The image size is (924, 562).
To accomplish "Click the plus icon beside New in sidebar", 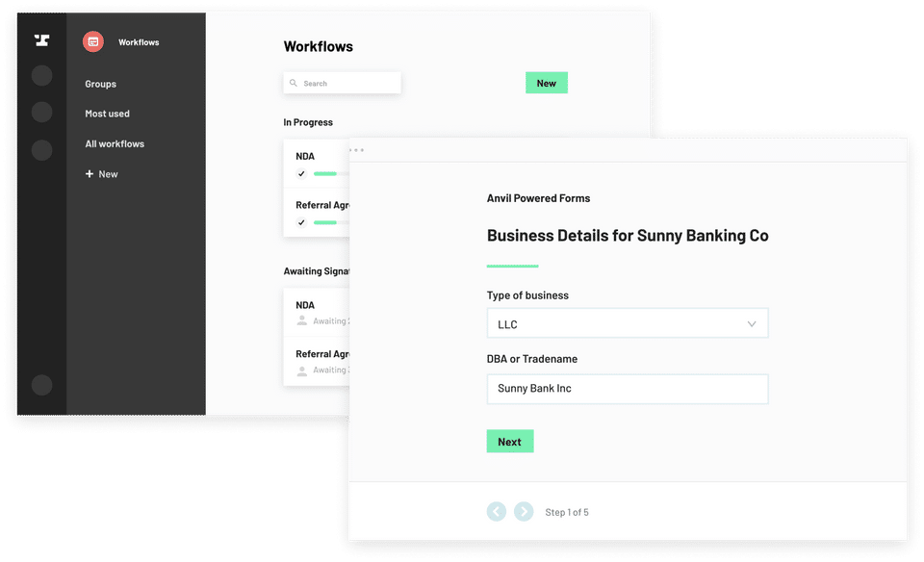I will coord(90,174).
